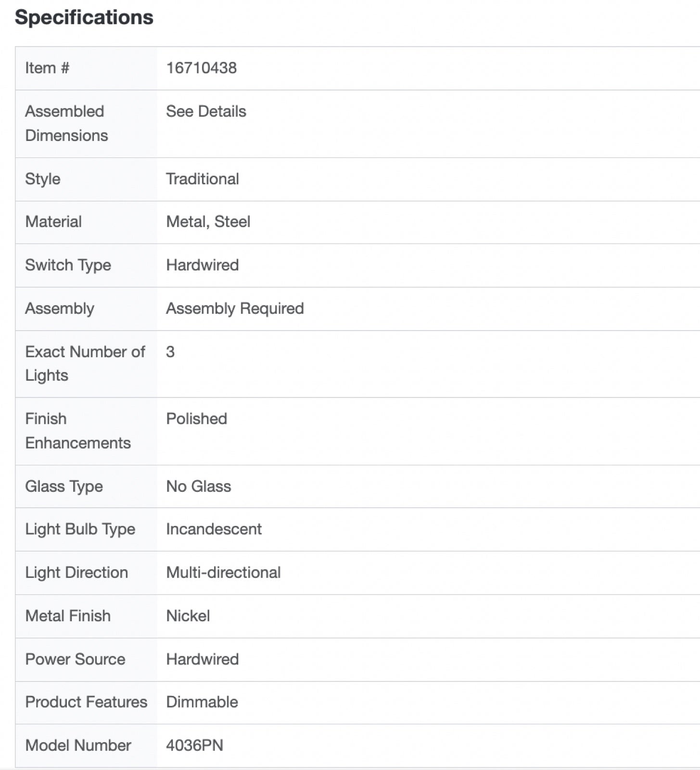Click the Multi-directional light direction value
This screenshot has width=700, height=770.
(x=223, y=573)
